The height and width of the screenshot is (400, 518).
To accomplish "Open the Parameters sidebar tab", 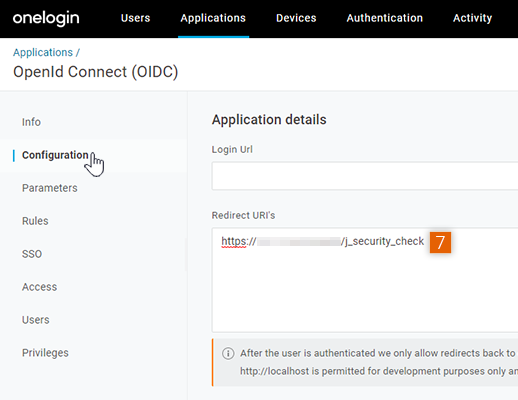I will point(50,188).
